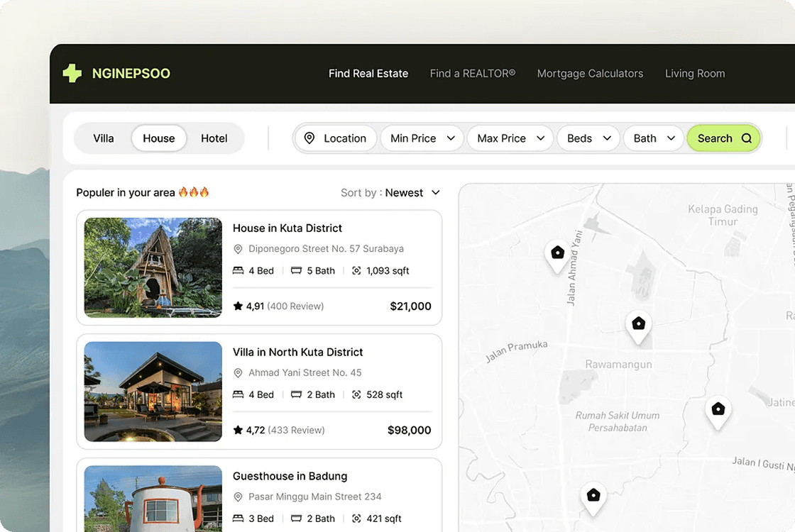Viewport: 795px width, 532px height.
Task: Click the Rawamangun label on the map
Action: [618, 365]
